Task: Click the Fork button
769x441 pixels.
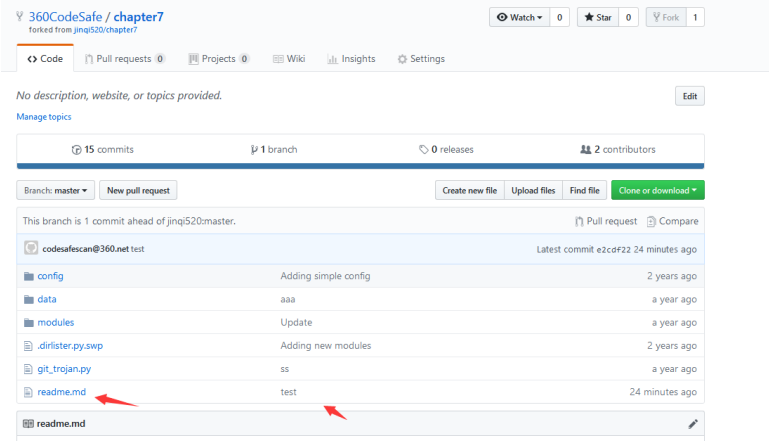Action: 666,17
